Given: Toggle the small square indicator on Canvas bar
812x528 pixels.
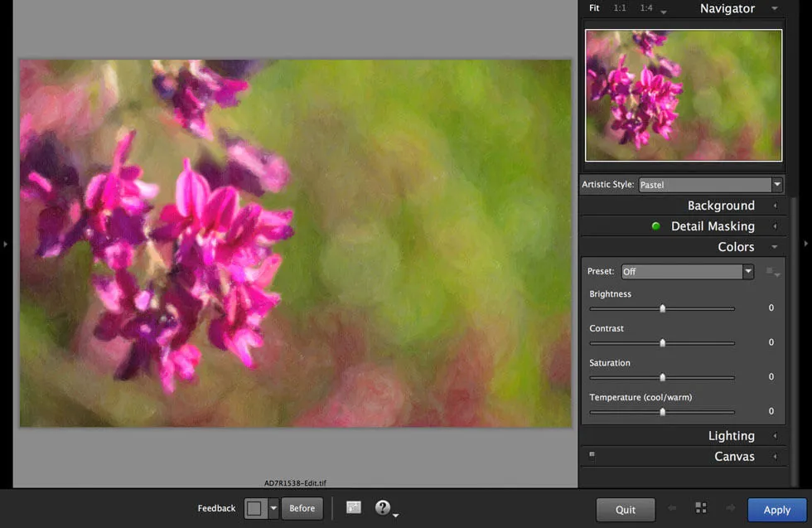Looking at the screenshot, I should (x=592, y=454).
